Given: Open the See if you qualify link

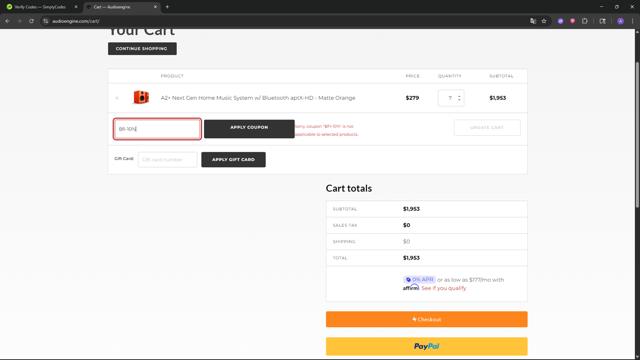Looking at the screenshot, I should coord(444,288).
